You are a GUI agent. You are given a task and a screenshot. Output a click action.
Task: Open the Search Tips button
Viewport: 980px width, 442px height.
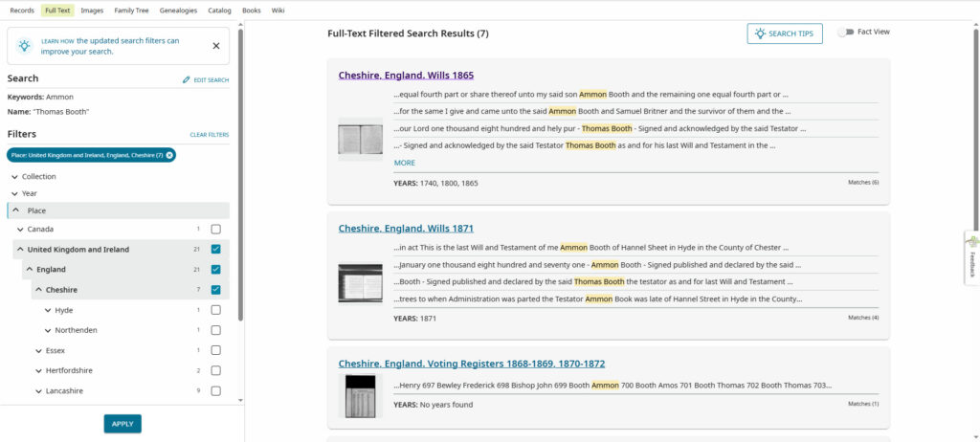click(x=784, y=33)
